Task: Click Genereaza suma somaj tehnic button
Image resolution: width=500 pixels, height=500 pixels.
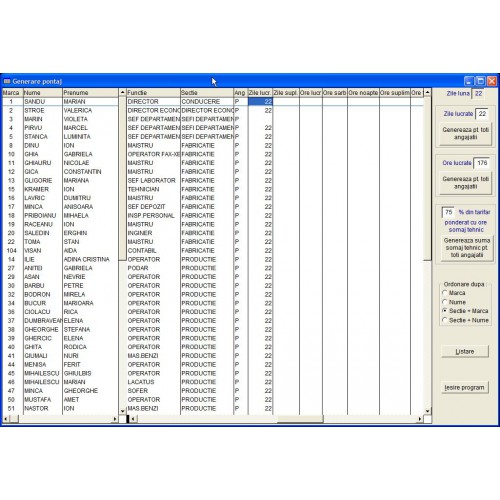Action: [x=467, y=248]
